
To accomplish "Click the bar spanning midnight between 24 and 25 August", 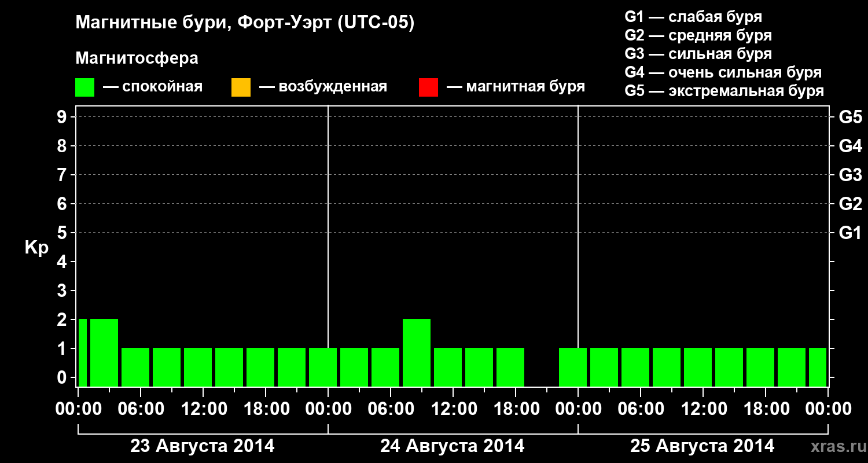I will pyautogui.click(x=573, y=367).
